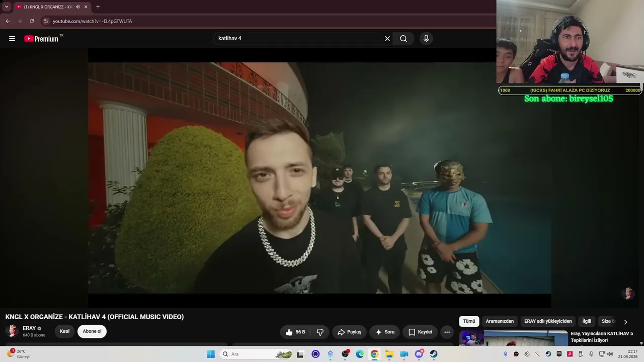Open the Soru ask button
Screen dimensions: 644x362
click(385, 332)
